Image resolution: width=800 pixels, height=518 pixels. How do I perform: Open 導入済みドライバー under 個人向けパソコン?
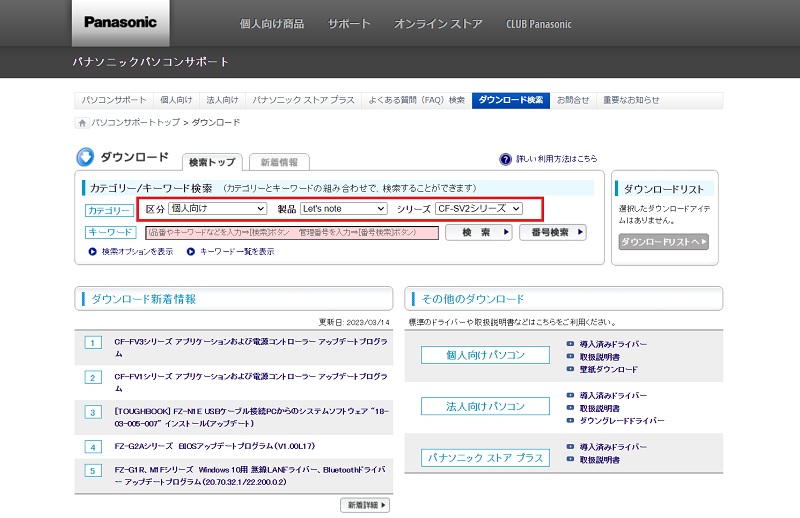(613, 344)
